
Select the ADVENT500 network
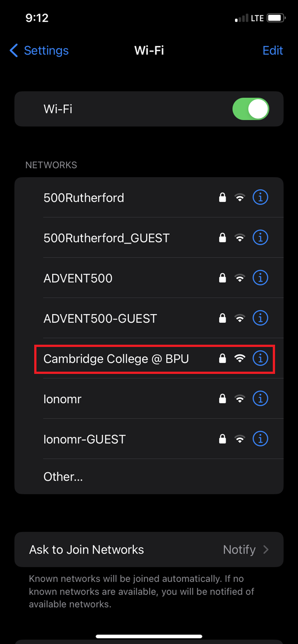point(78,278)
